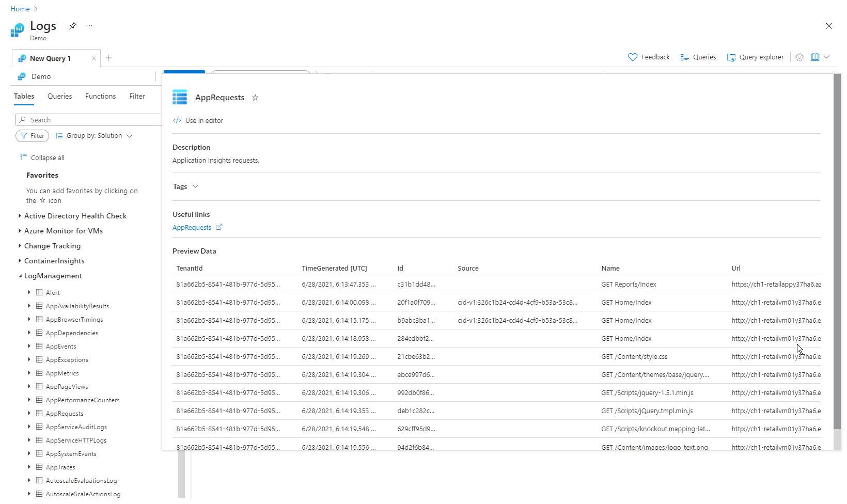
Task: Select AppSystemEvents in the table tree
Action: pos(71,454)
